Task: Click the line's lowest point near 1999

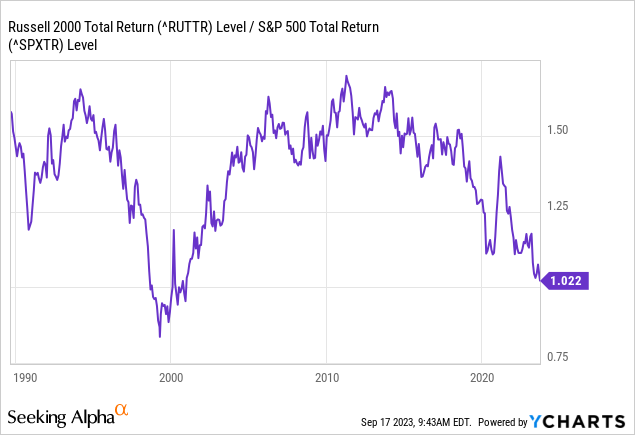Action: pos(160,336)
